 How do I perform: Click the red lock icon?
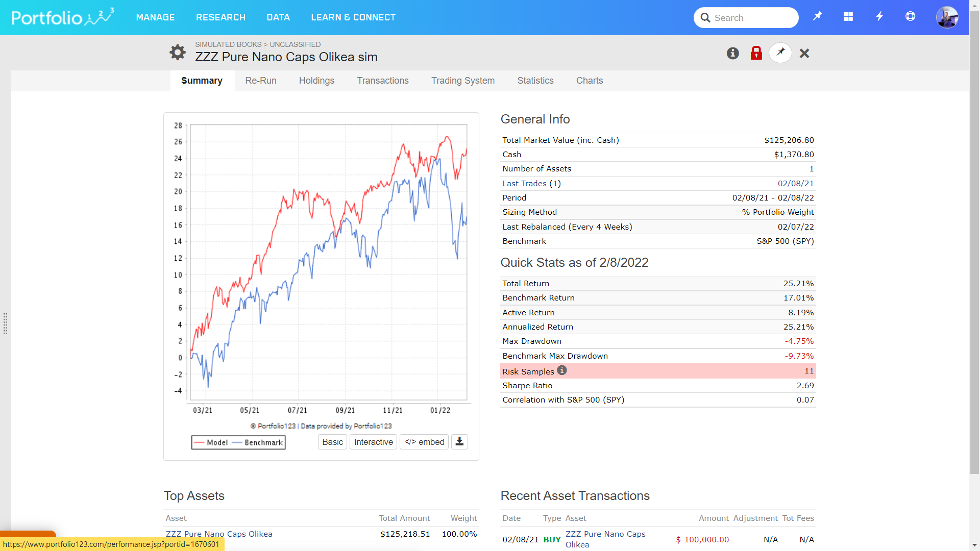click(756, 53)
